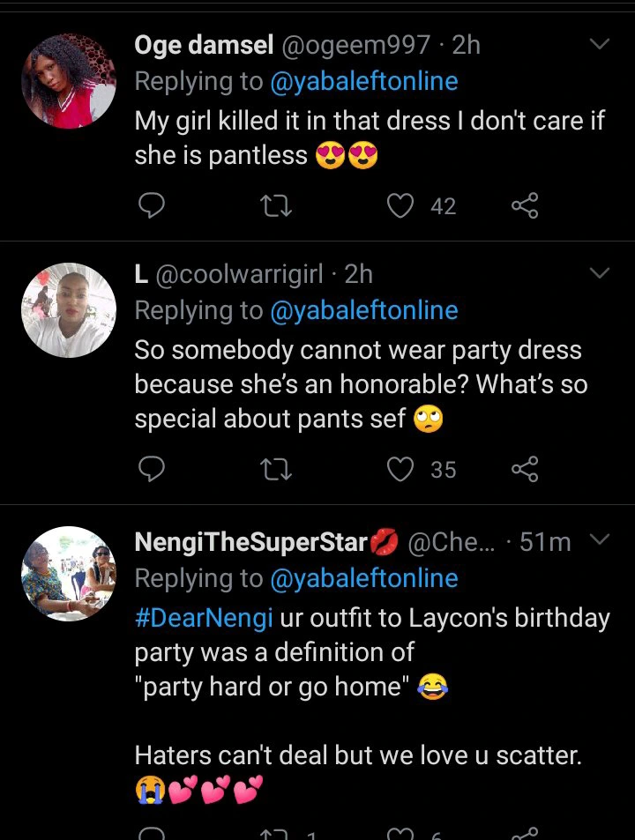Screen dimensions: 635x840
Task: Open NengiTheSuperStar's profile avatar
Action: point(68,574)
